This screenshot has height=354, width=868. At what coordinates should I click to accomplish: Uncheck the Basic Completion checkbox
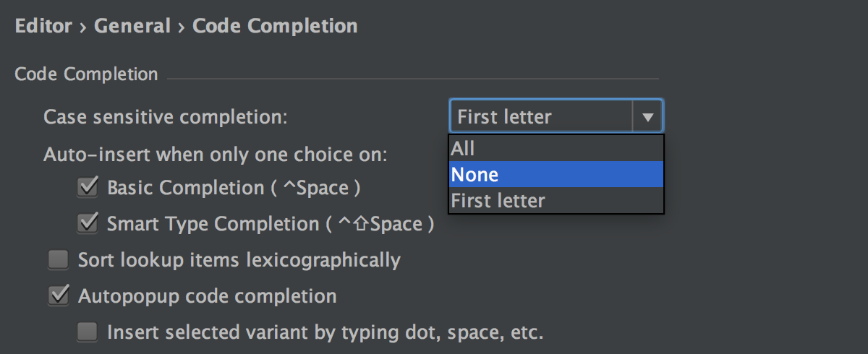pos(88,188)
